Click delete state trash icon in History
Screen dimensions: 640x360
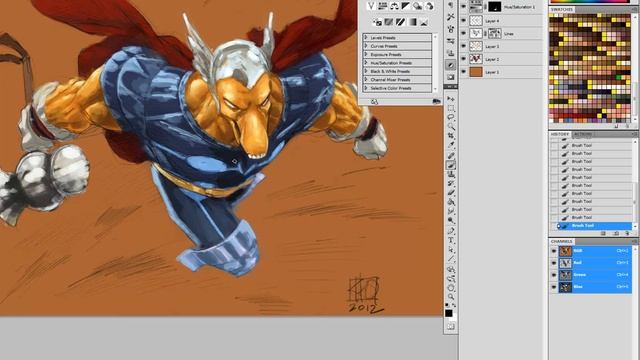coord(628,233)
